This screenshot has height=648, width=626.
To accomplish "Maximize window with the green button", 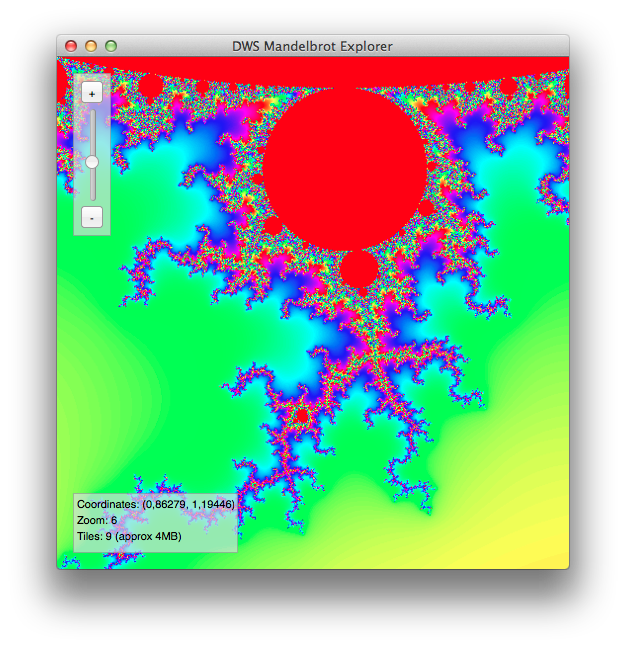I will point(111,46).
